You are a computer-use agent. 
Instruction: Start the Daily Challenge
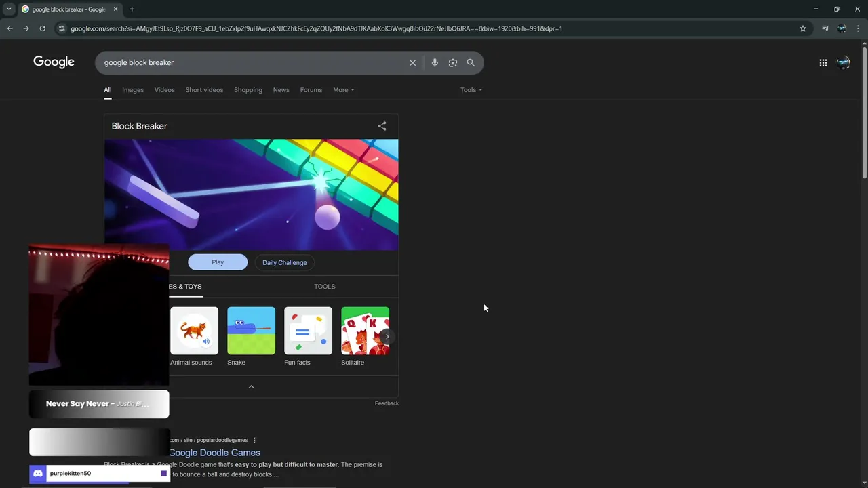(285, 262)
